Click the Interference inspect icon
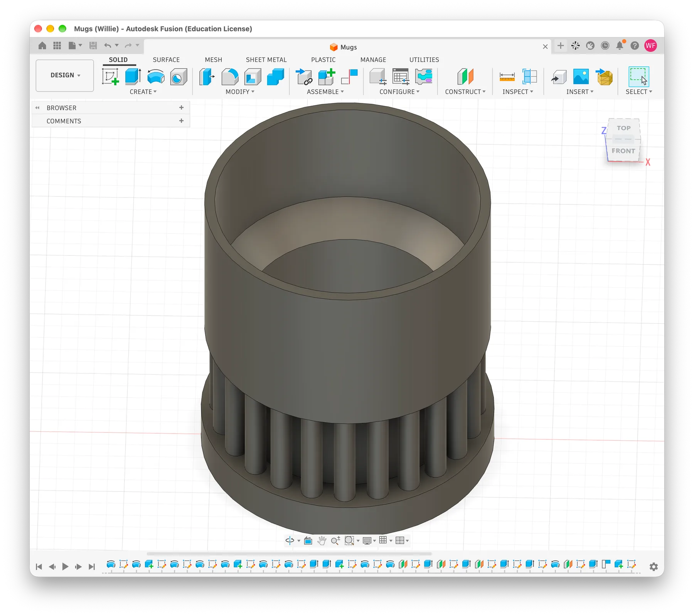 point(530,76)
